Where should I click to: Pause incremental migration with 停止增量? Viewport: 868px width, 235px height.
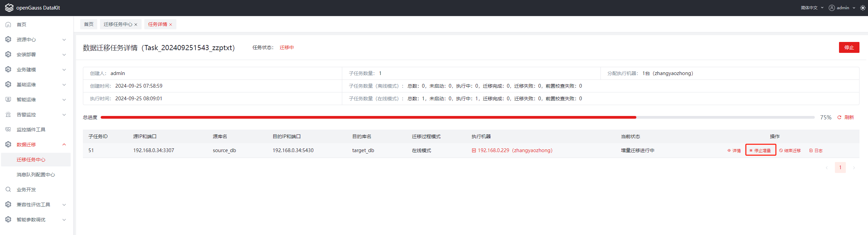coord(761,150)
